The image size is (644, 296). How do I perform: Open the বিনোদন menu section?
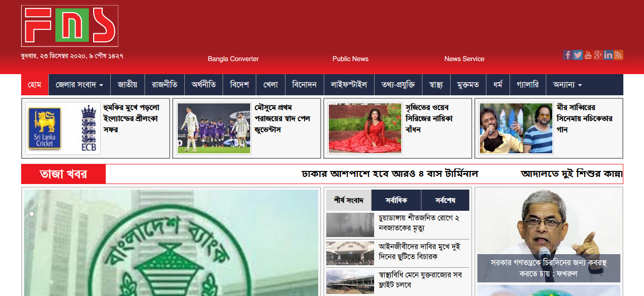pos(305,85)
